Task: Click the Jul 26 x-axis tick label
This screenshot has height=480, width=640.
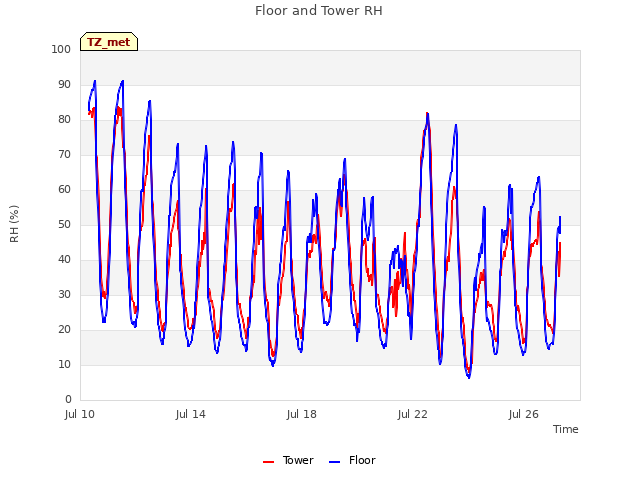Action: click(x=524, y=415)
